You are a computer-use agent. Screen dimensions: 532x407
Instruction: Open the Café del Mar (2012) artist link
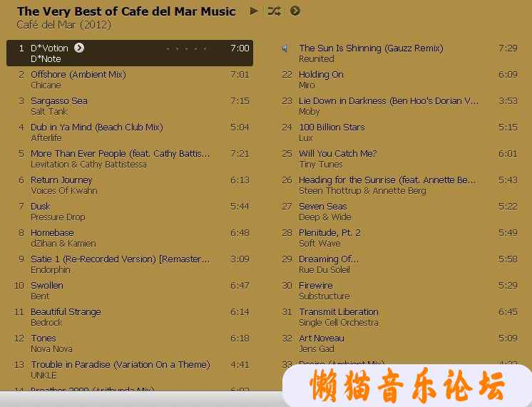[x=63, y=25]
